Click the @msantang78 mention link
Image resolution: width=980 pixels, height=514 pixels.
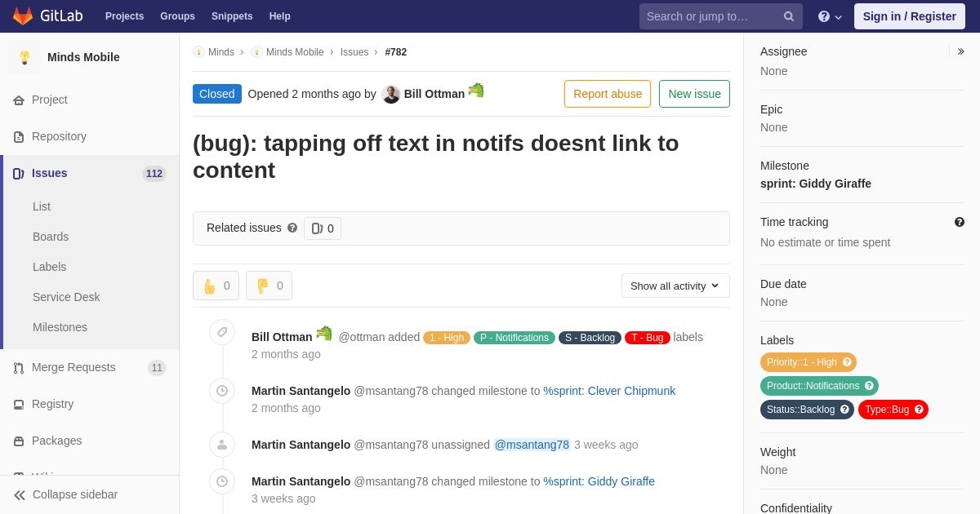[532, 445]
